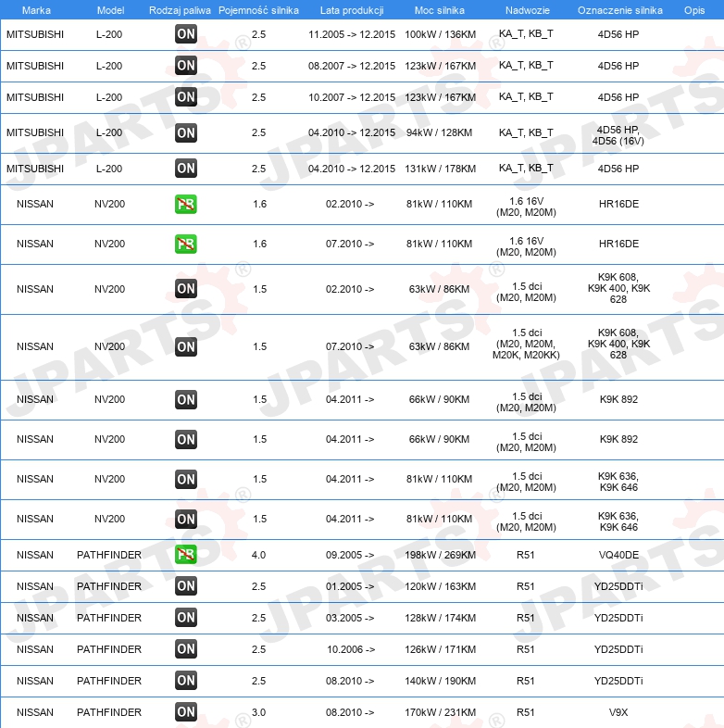724x728 pixels.
Task: Click the 131kW / 178KM power cell
Action: [440, 169]
